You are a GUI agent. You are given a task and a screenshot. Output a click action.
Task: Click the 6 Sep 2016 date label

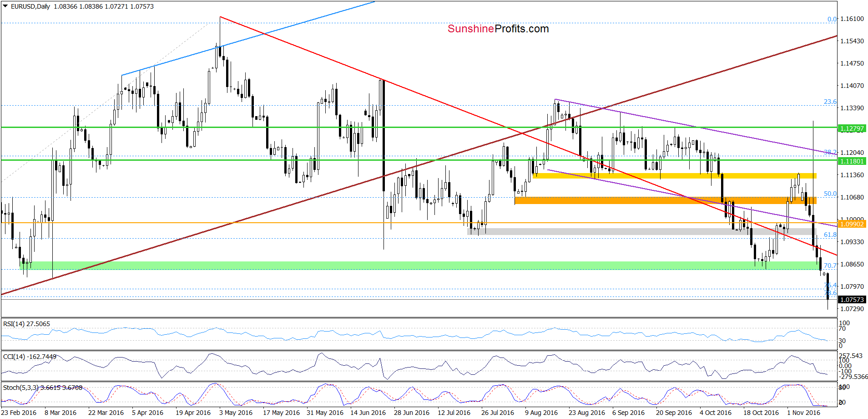coord(629,413)
